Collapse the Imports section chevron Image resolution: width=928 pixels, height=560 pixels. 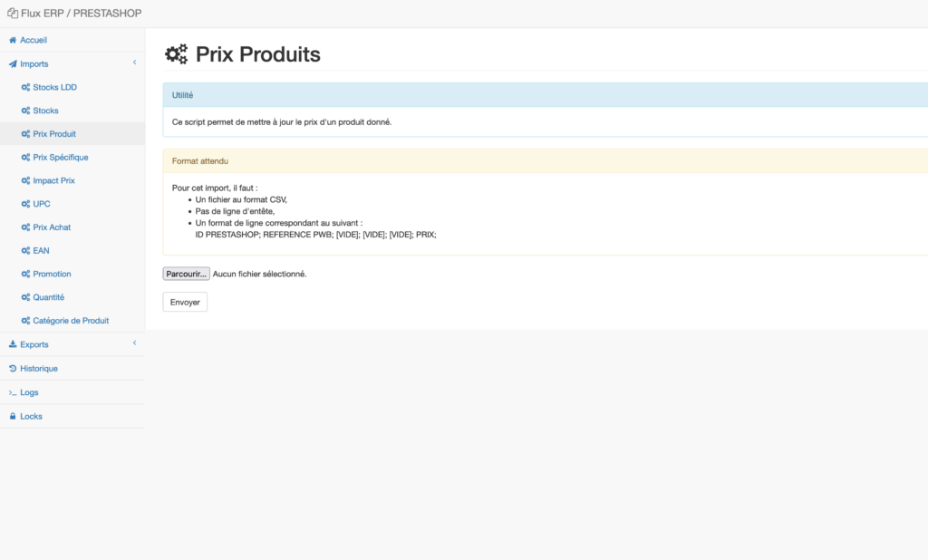click(x=134, y=63)
